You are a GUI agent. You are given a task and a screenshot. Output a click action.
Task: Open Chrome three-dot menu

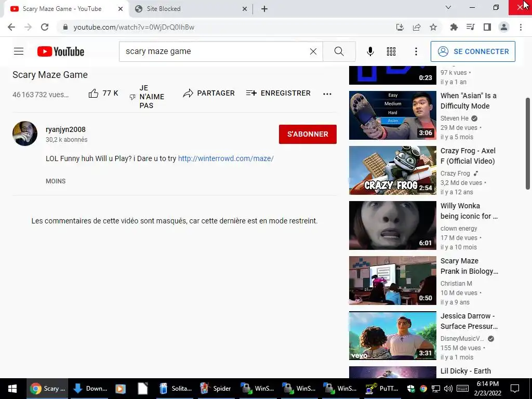point(521,27)
